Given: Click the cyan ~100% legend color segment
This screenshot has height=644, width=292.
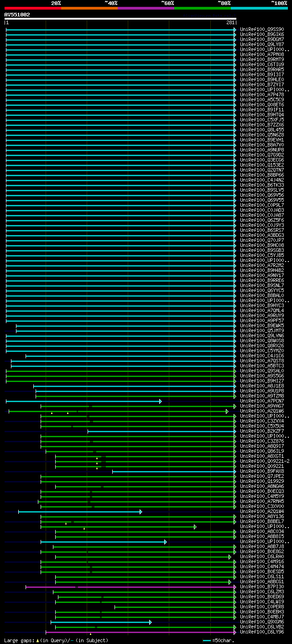Looking at the screenshot, I should tap(259, 8).
